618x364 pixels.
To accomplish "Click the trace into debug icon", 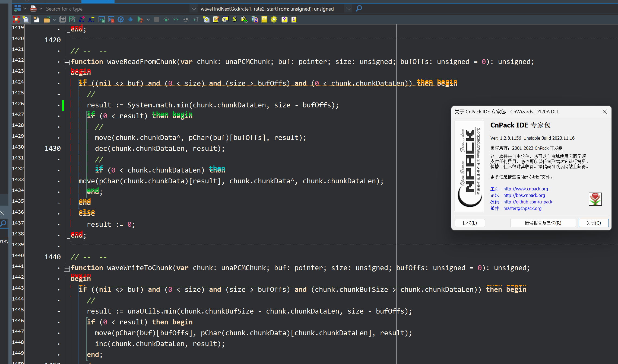I will pyautogui.click(x=176, y=19).
